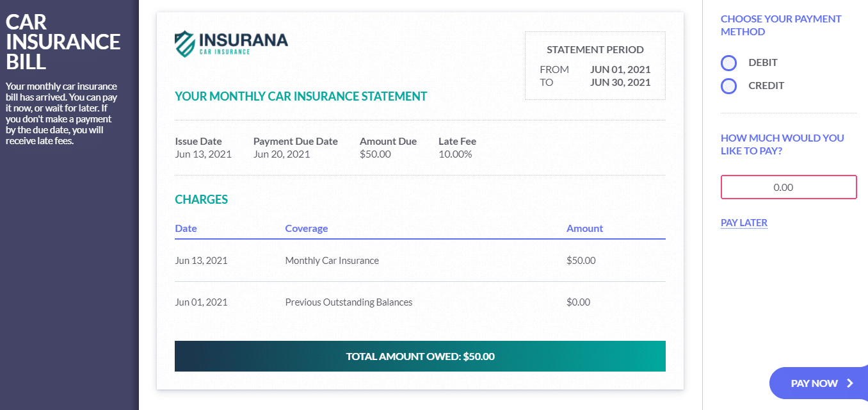Image resolution: width=868 pixels, height=410 pixels.
Task: Click the Issue Date label
Action: pyautogui.click(x=198, y=142)
